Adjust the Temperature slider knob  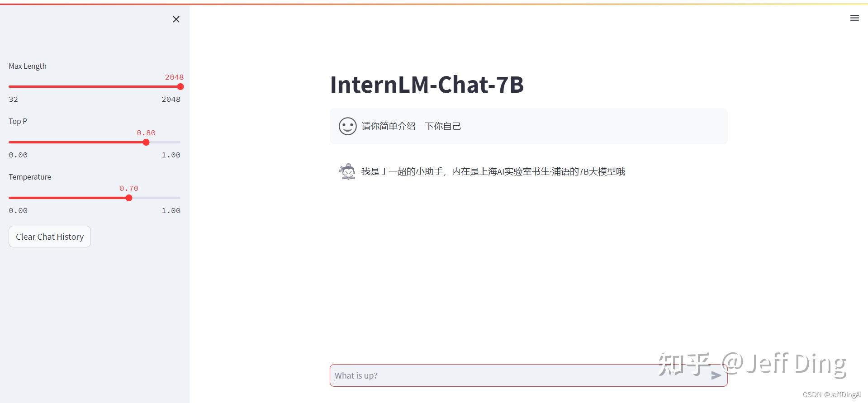[x=129, y=198]
